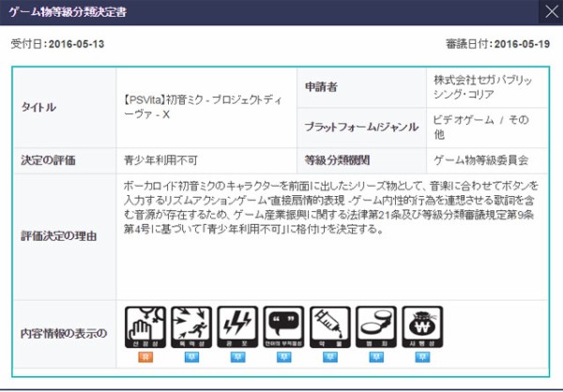Click the blue badge under the language icon
This screenshot has height=392, width=563.
pos(284,357)
